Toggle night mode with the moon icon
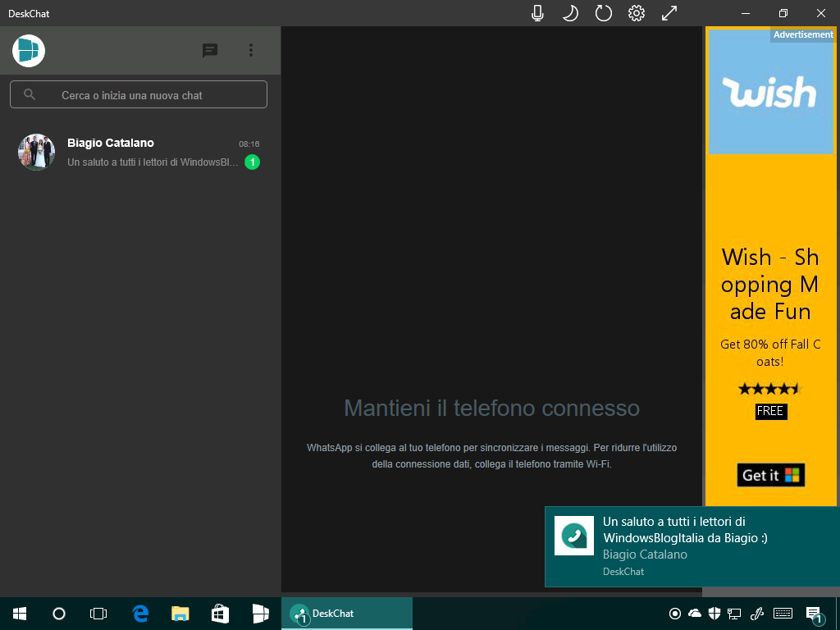 (570, 13)
